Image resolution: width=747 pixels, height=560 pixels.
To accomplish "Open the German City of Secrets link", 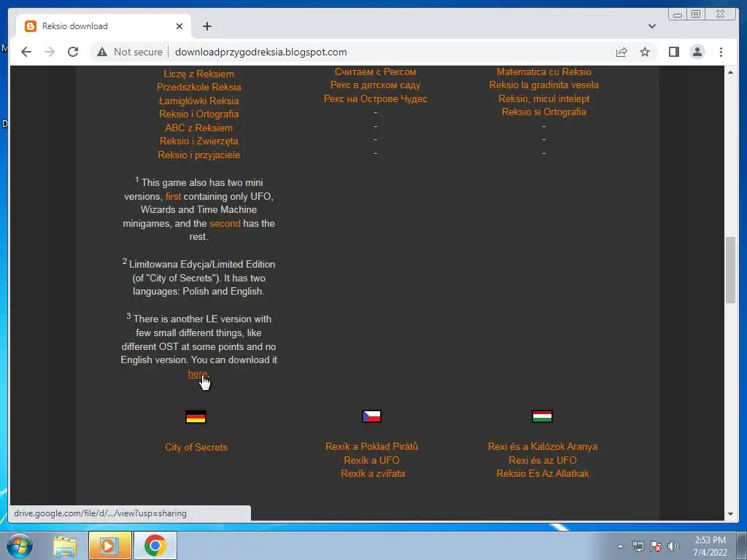I will [x=196, y=447].
